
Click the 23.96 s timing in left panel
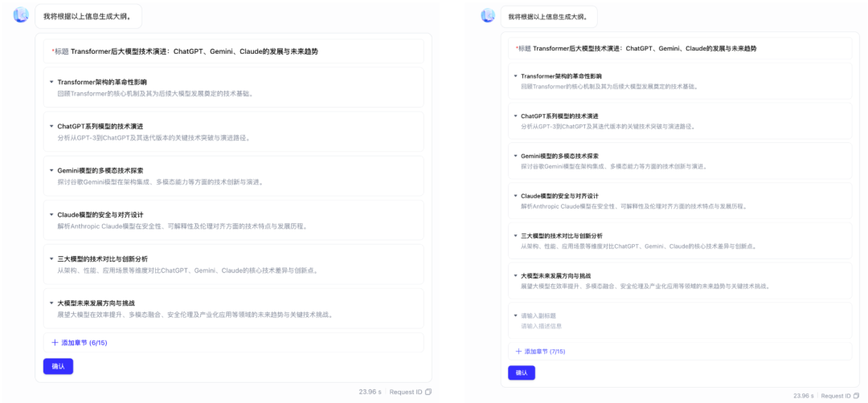[x=370, y=392]
